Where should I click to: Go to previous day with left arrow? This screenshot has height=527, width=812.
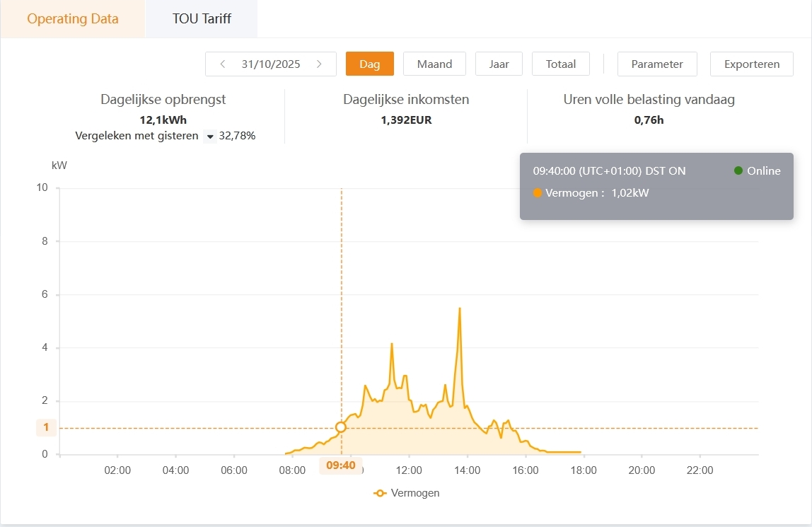223,64
